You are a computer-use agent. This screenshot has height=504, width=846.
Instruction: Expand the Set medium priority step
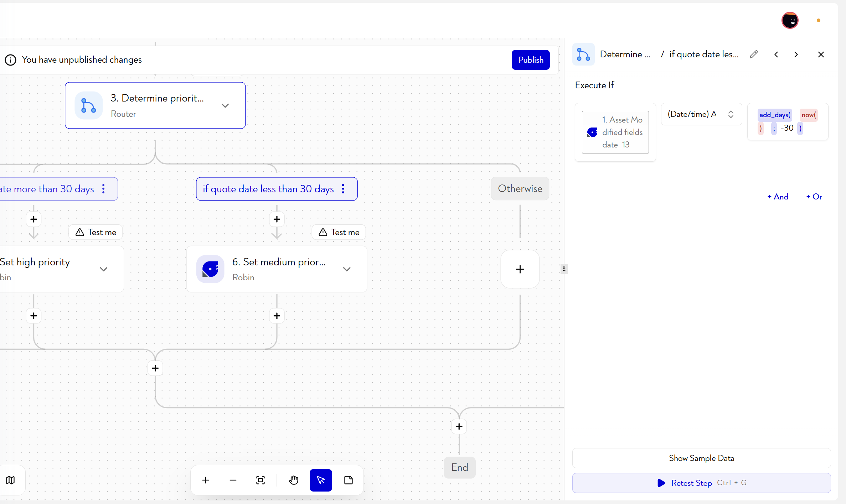(347, 269)
